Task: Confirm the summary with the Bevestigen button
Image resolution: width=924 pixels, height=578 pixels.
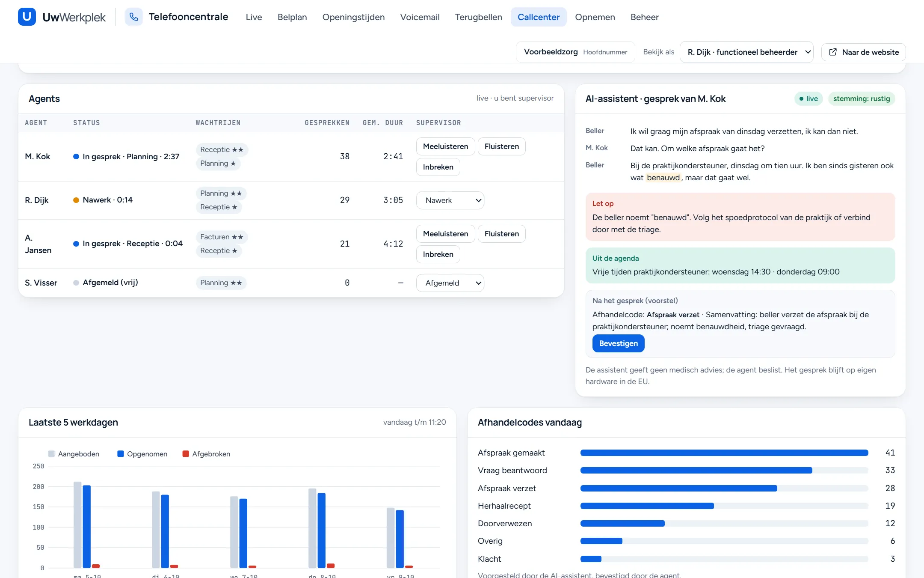Action: (618, 343)
